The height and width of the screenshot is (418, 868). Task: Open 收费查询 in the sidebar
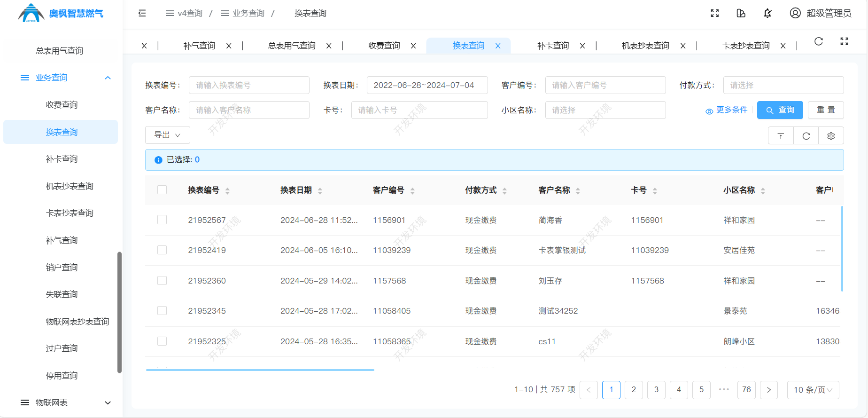(x=62, y=105)
